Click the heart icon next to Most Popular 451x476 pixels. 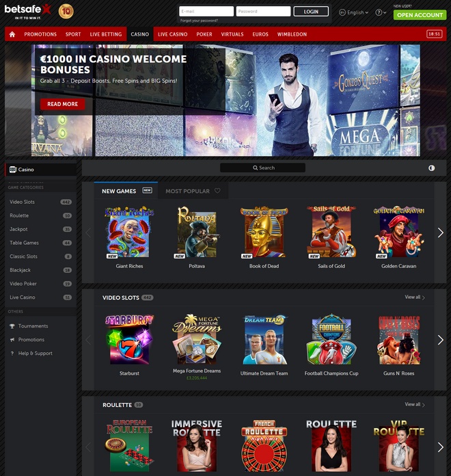(x=217, y=191)
